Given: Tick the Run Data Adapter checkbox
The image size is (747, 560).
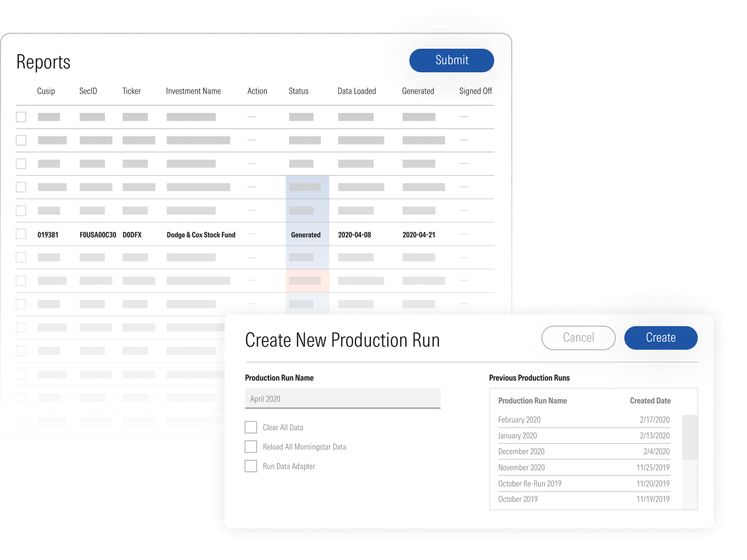Looking at the screenshot, I should [251, 466].
